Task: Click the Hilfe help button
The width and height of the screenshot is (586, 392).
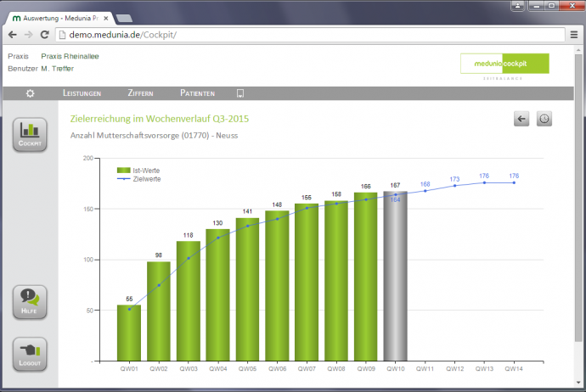Action: coord(30,302)
